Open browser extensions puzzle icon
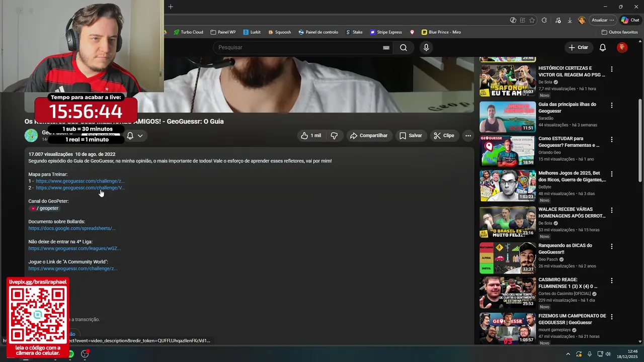 544,20
